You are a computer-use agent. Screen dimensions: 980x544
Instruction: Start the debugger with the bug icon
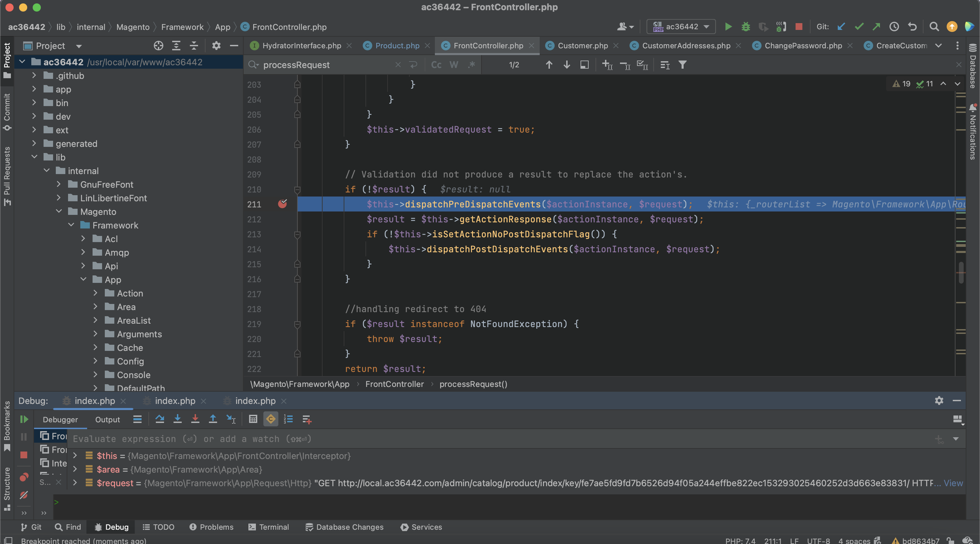tap(746, 27)
